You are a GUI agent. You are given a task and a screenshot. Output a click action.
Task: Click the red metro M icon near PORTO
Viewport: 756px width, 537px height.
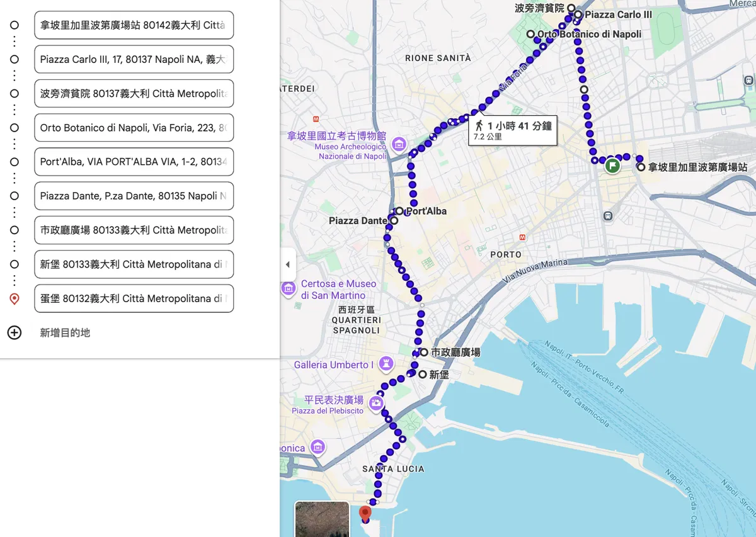tap(522, 237)
